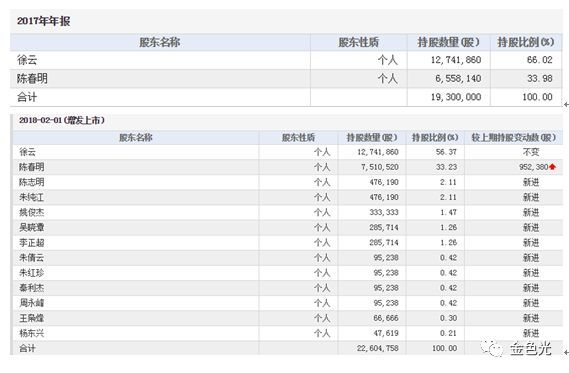Click '476,190' in 陈志明 row
This screenshot has width=569, height=373.
click(x=384, y=182)
